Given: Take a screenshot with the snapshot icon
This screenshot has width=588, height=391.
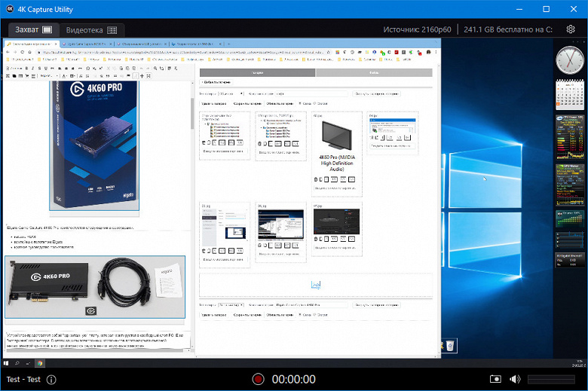Looking at the screenshot, I should pos(495,379).
